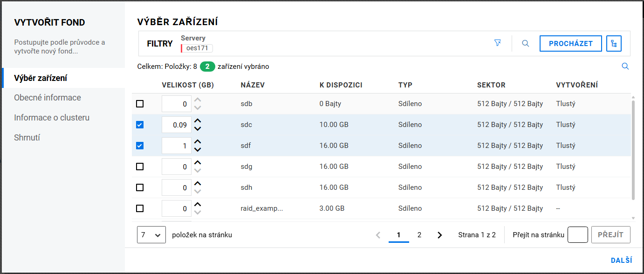
Task: Open the items per page dropdown
Action: (151, 235)
